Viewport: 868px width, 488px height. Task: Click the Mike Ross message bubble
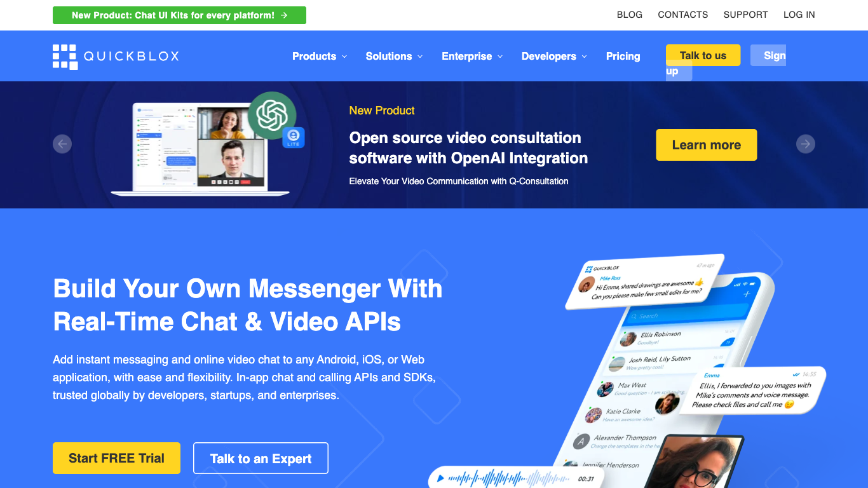tap(645, 281)
